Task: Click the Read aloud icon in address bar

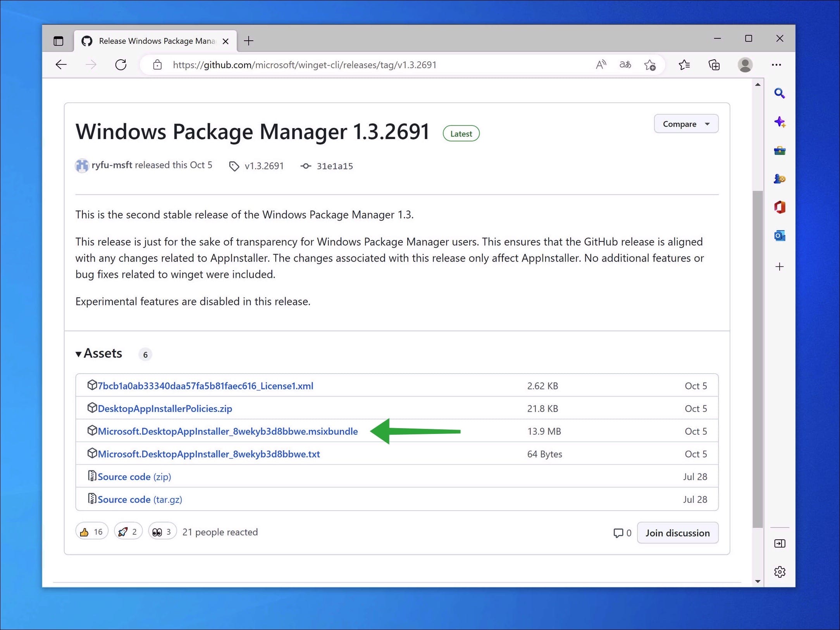Action: pos(601,65)
